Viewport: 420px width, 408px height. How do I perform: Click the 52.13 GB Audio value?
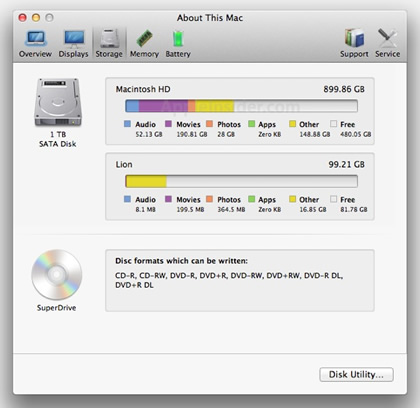coord(149,134)
